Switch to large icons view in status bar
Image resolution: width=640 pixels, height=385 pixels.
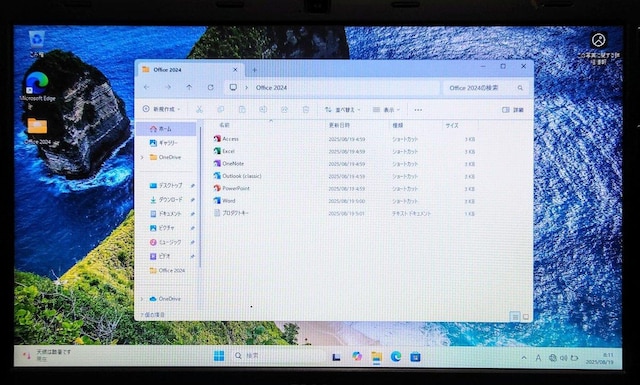pyautogui.click(x=526, y=316)
